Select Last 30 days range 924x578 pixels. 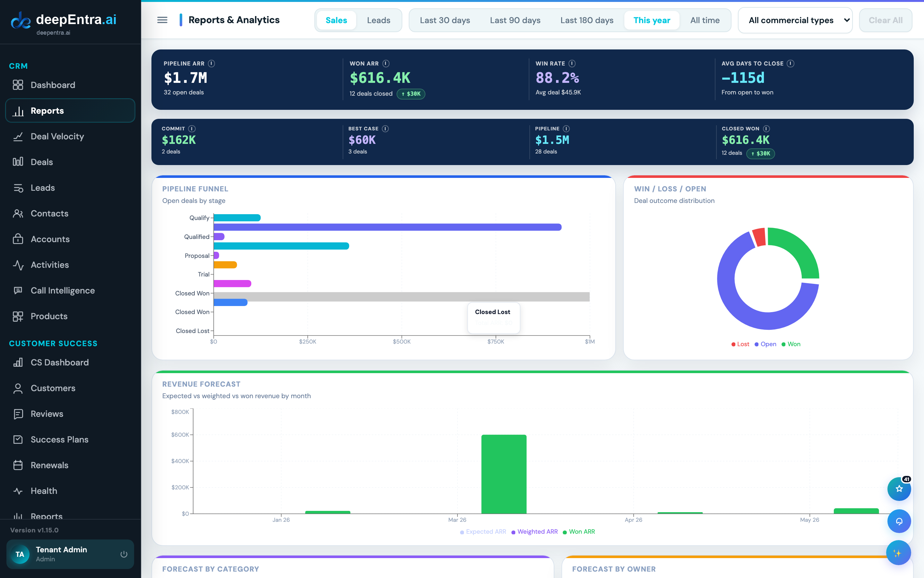(x=445, y=20)
